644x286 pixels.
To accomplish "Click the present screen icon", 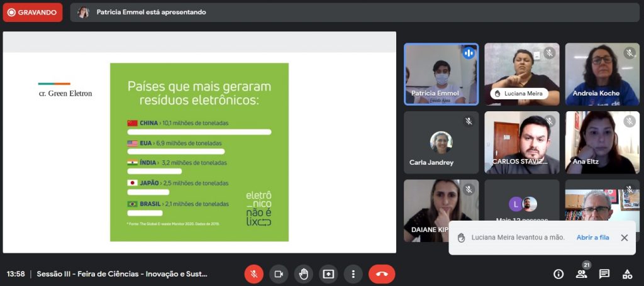I will coord(328,274).
